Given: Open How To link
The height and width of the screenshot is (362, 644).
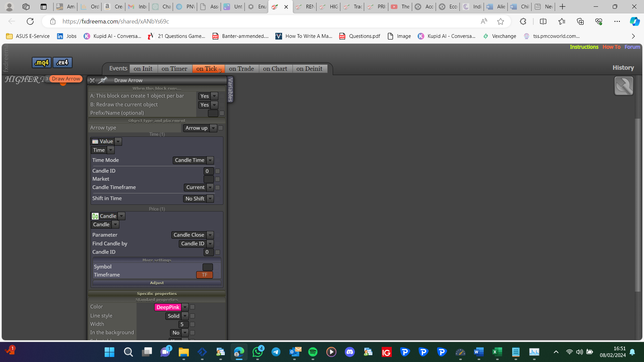Looking at the screenshot, I should 611,47.
